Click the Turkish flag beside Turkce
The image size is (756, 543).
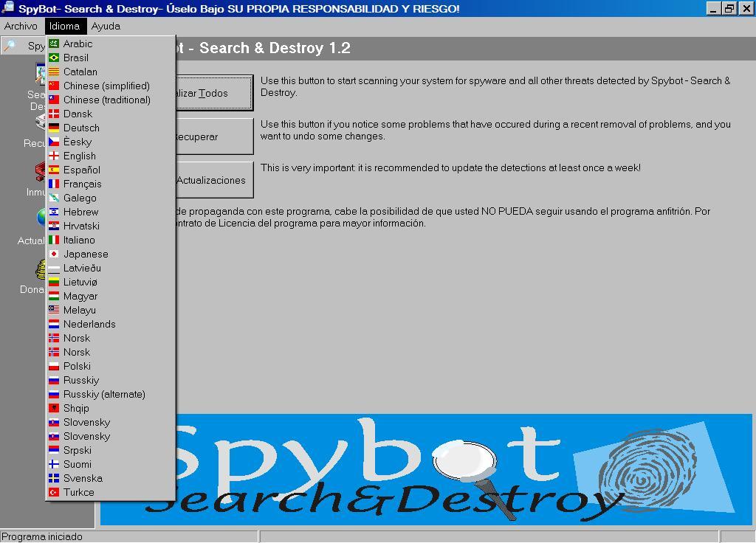pos(54,492)
